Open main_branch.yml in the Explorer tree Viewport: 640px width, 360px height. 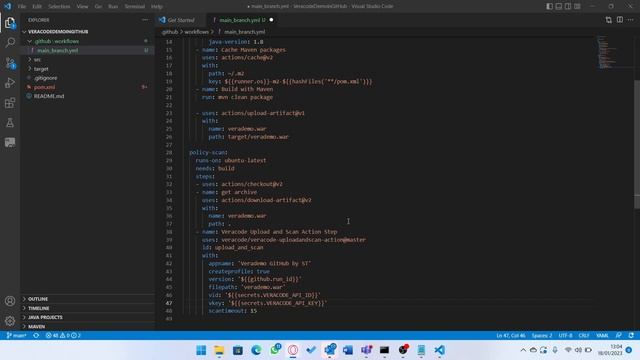tap(87, 50)
